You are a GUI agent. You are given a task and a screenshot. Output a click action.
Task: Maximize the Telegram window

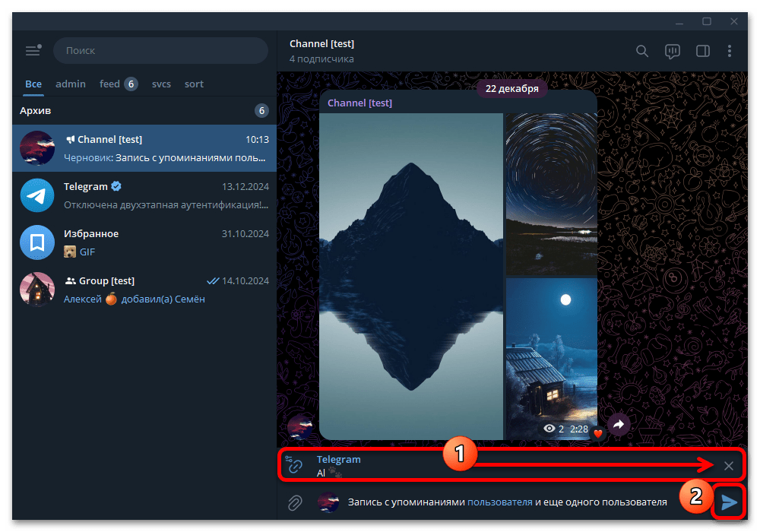pos(707,21)
